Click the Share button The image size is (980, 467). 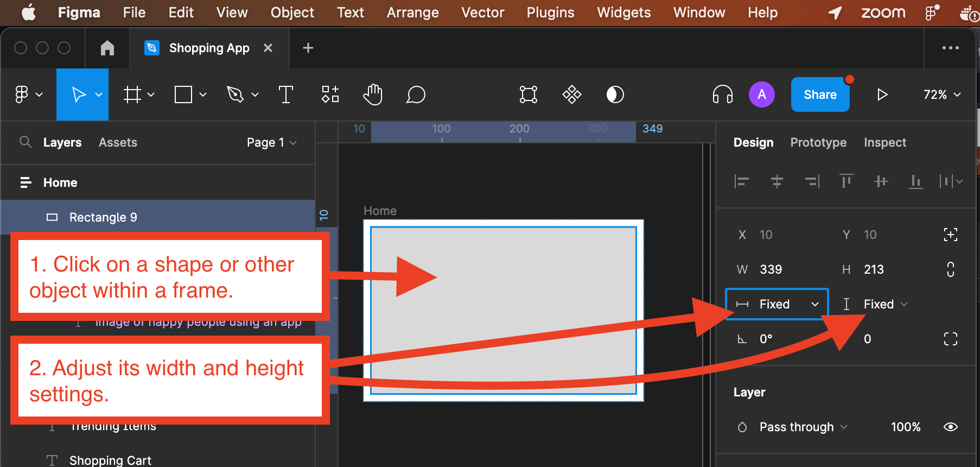820,94
